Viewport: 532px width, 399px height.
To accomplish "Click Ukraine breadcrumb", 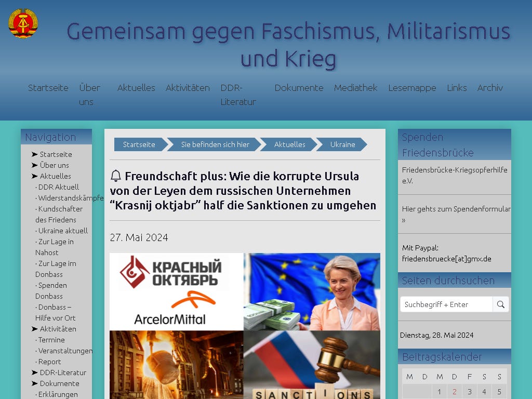I will tap(343, 144).
